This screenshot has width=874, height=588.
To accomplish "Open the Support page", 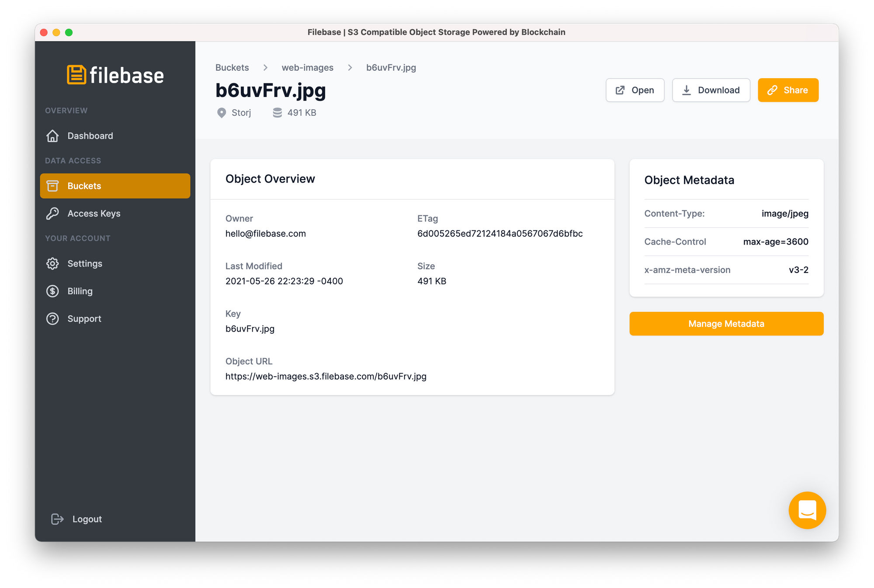I will (115, 319).
